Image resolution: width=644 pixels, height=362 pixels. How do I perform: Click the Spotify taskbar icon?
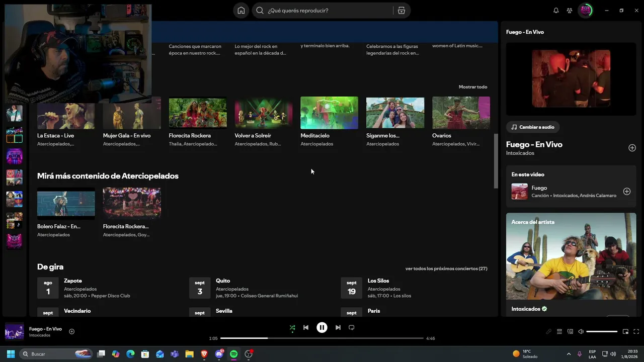click(x=234, y=354)
